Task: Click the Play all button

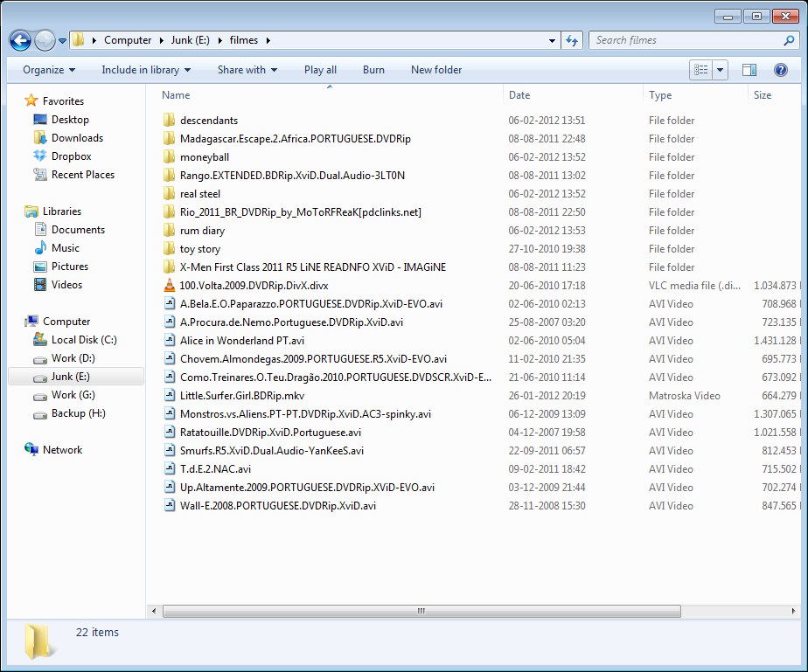Action: (x=320, y=70)
